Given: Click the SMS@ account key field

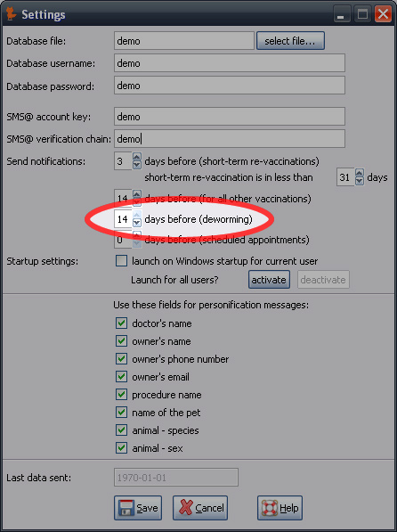Looking at the screenshot, I should [x=230, y=117].
